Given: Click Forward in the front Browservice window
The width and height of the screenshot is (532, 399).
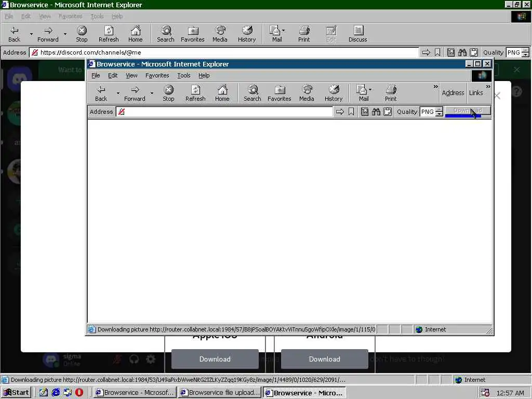Looking at the screenshot, I should point(135,93).
